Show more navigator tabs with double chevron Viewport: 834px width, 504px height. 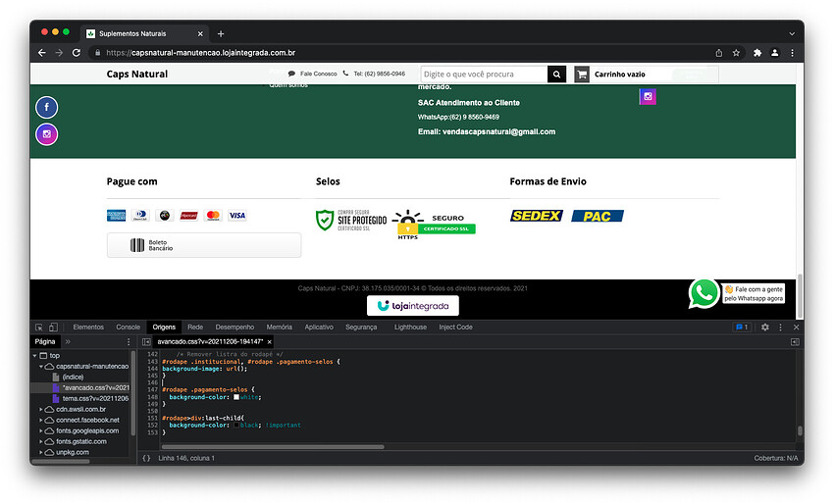coord(68,342)
